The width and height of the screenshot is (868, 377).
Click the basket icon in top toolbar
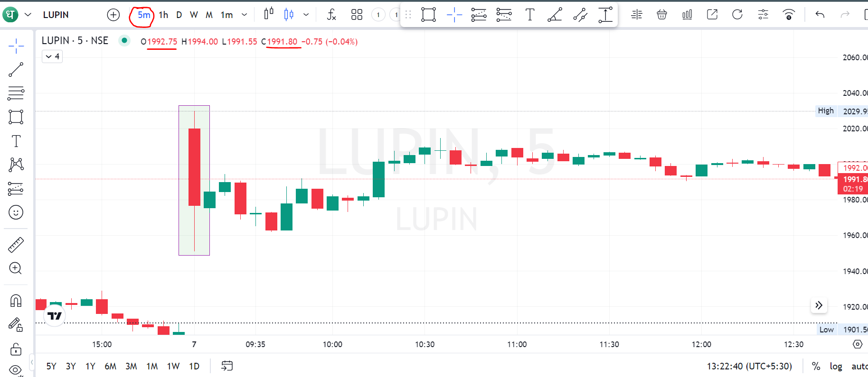662,15
